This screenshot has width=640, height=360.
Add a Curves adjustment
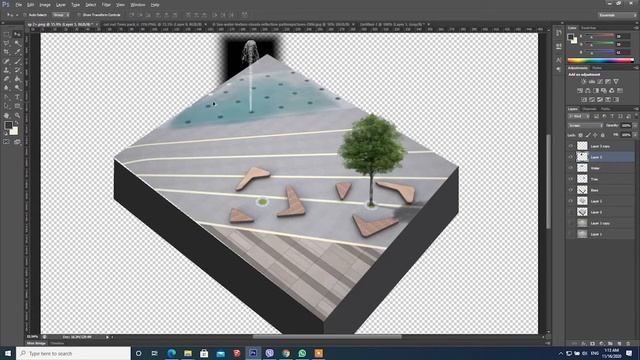tap(600, 82)
